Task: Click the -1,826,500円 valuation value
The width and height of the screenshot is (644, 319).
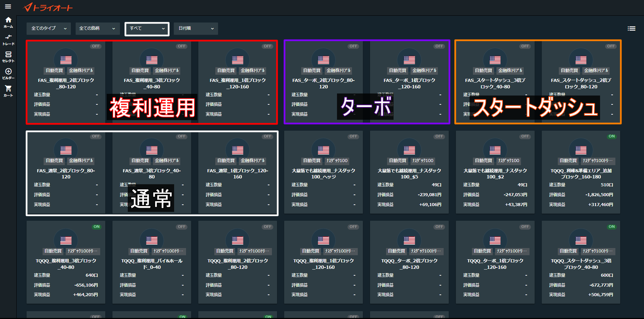Action: (599, 195)
